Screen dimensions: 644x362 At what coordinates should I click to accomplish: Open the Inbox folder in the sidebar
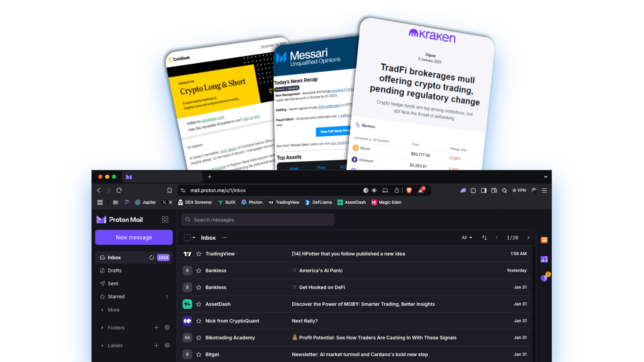point(134,257)
